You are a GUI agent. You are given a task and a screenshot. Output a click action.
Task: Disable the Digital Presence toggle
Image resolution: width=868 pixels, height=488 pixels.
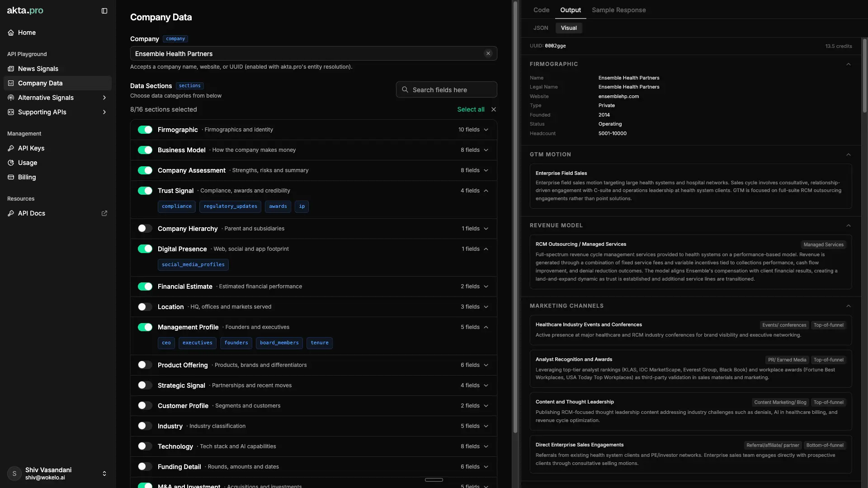[x=145, y=249]
